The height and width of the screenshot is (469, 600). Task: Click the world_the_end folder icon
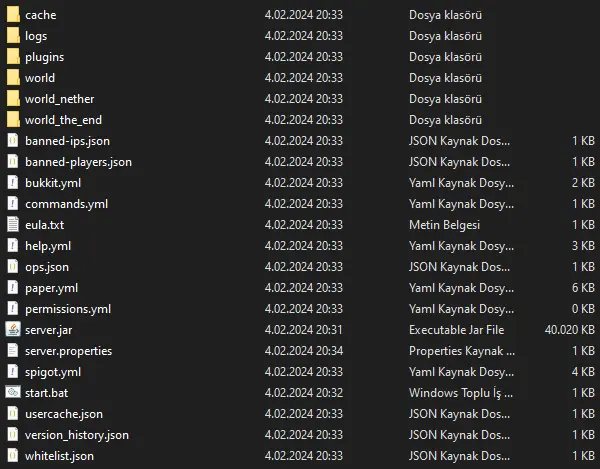click(x=13, y=120)
